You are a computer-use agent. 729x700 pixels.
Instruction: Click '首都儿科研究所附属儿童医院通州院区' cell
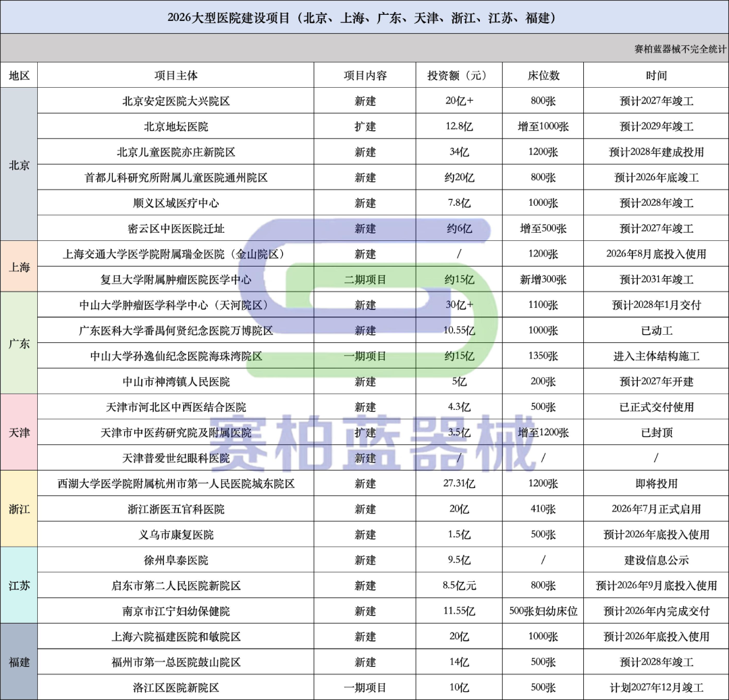175,178
